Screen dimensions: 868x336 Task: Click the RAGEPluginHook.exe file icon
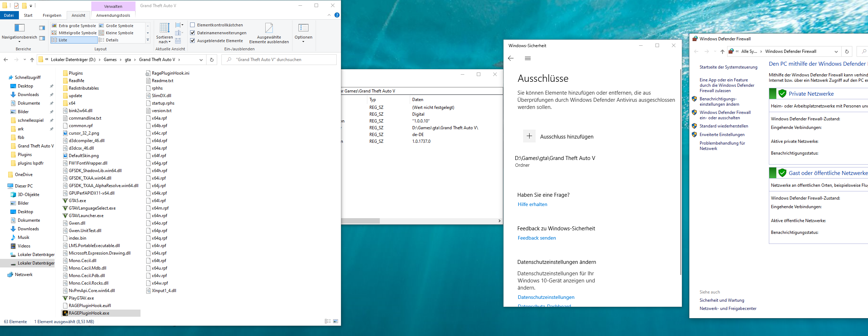(x=65, y=313)
